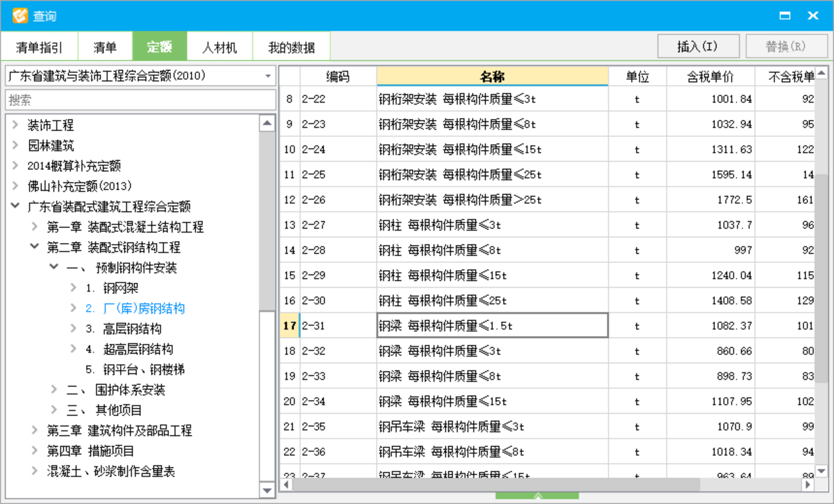Select 3. 高层钢结构 tree item label

123,329
